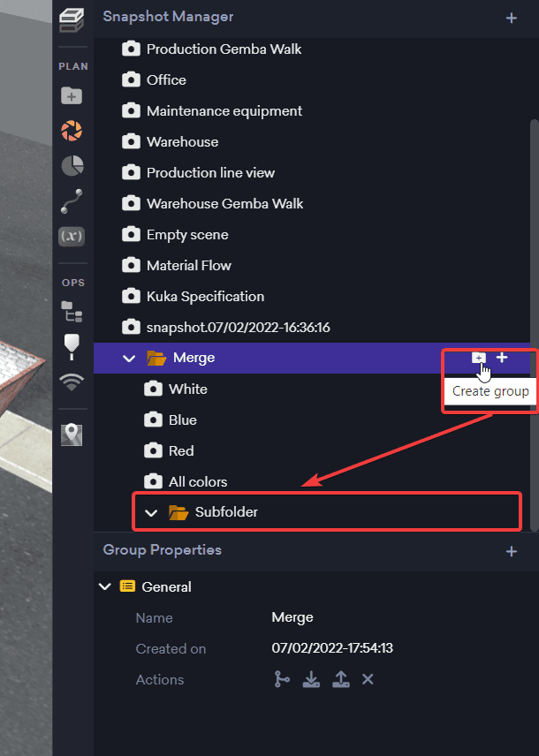Collapse the Subfolder group chevron

(151, 512)
